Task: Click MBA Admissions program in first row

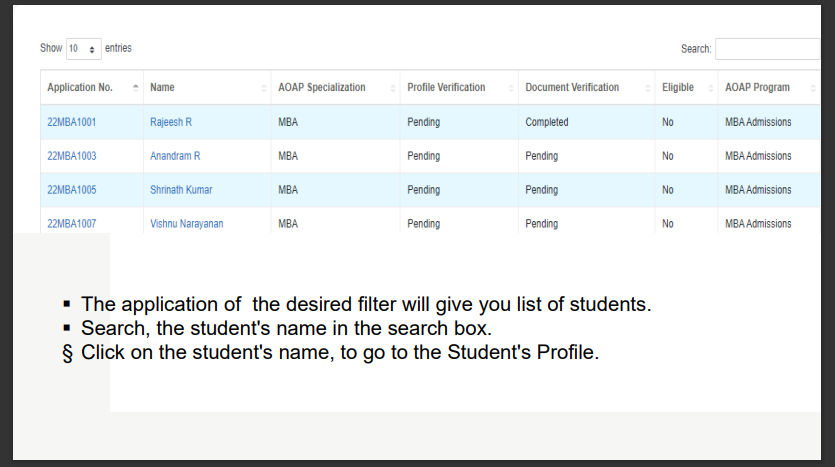Action: pyautogui.click(x=758, y=122)
